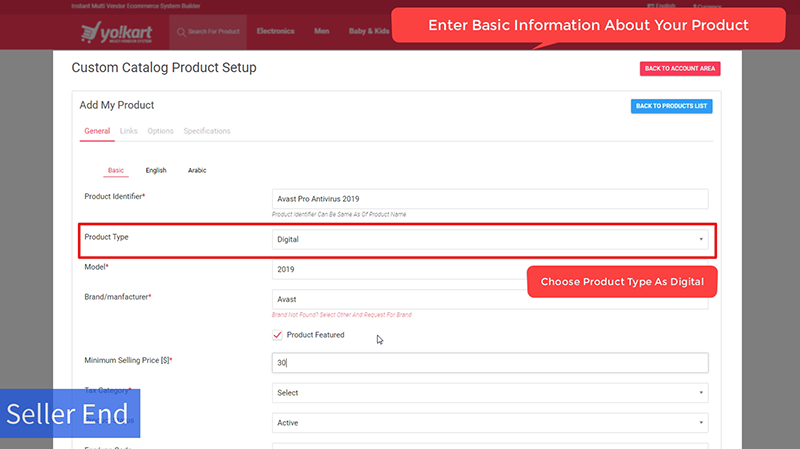800x449 pixels.
Task: Open the Electronics menu
Action: (276, 31)
